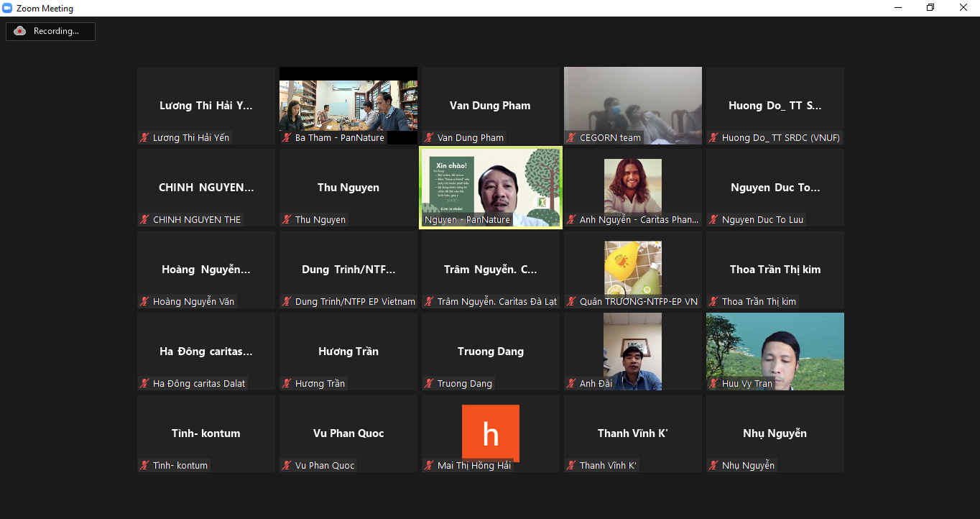Viewport: 980px width, 519px height.
Task: Click the Zoom app icon in title bar
Action: click(8, 9)
